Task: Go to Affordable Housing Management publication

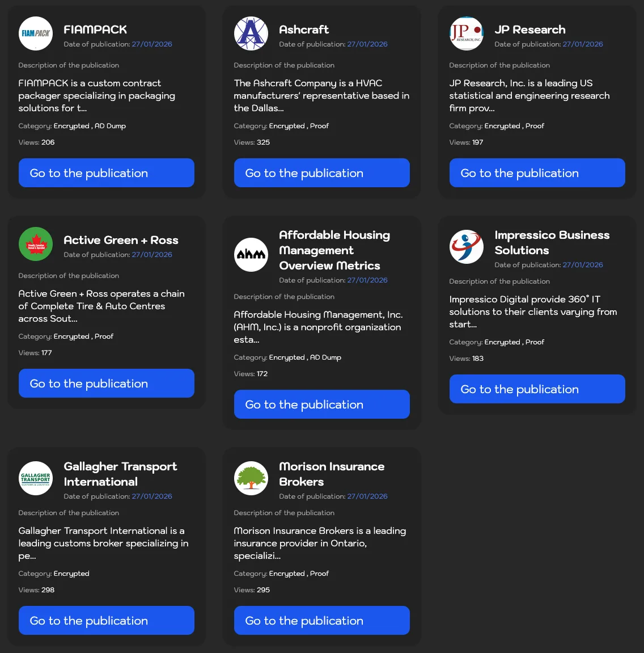Action: pos(321,405)
